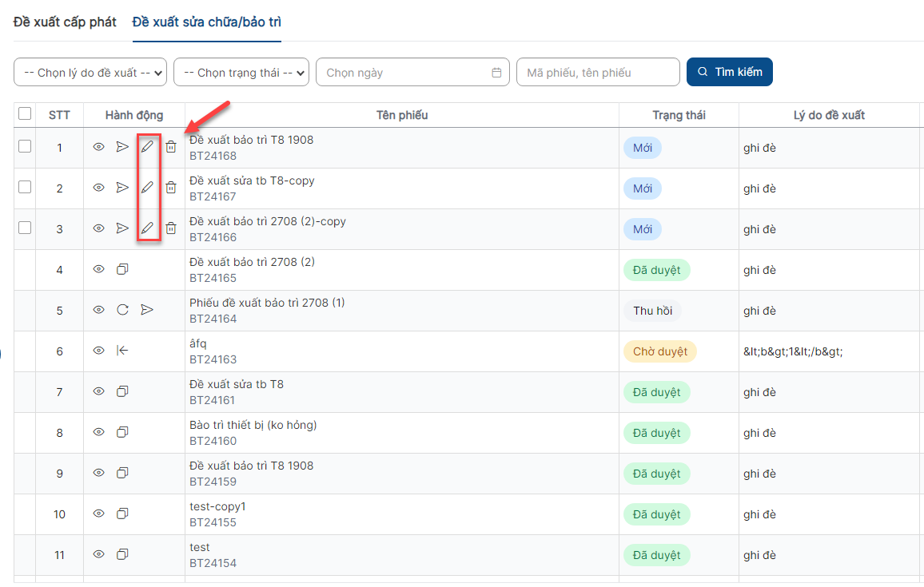Edit the BT24166 proposal
924x587 pixels.
pyautogui.click(x=147, y=228)
